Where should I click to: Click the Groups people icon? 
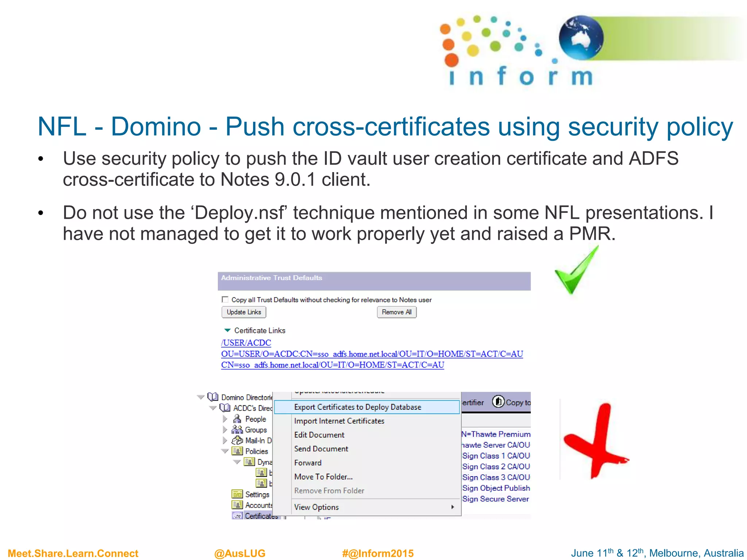pos(237,429)
